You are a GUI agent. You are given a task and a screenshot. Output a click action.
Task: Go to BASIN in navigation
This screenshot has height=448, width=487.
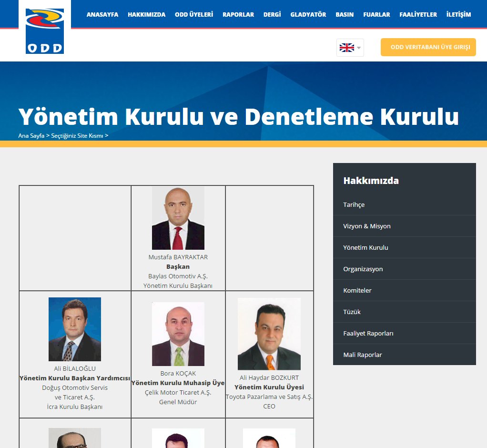click(x=345, y=15)
